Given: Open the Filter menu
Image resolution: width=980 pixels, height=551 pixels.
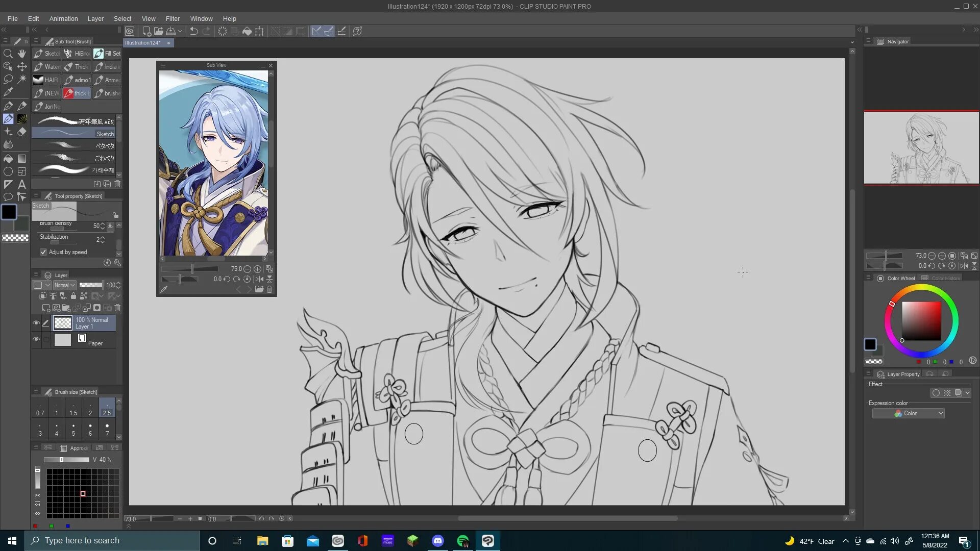Looking at the screenshot, I should click(x=173, y=19).
